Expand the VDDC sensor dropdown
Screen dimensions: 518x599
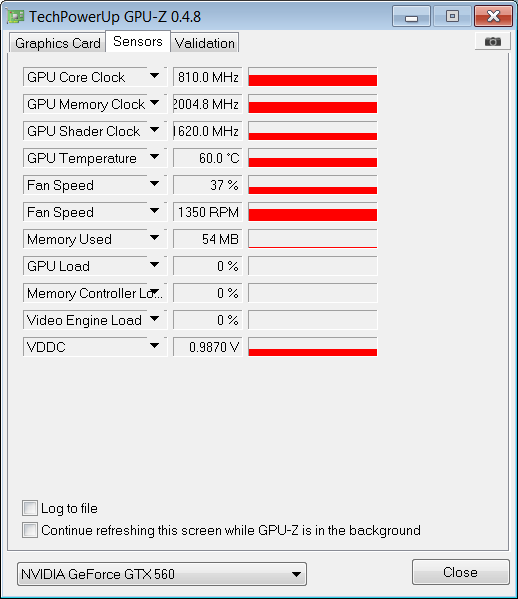(x=154, y=346)
